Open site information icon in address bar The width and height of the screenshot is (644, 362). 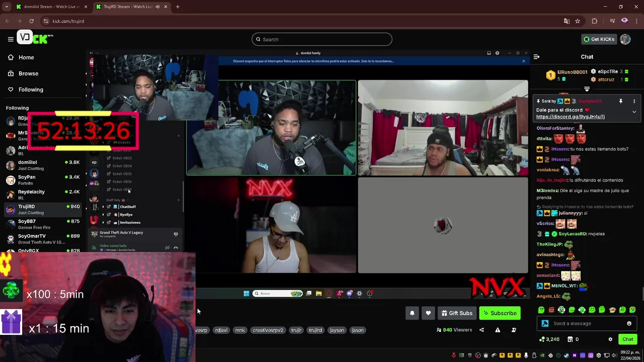click(x=46, y=21)
